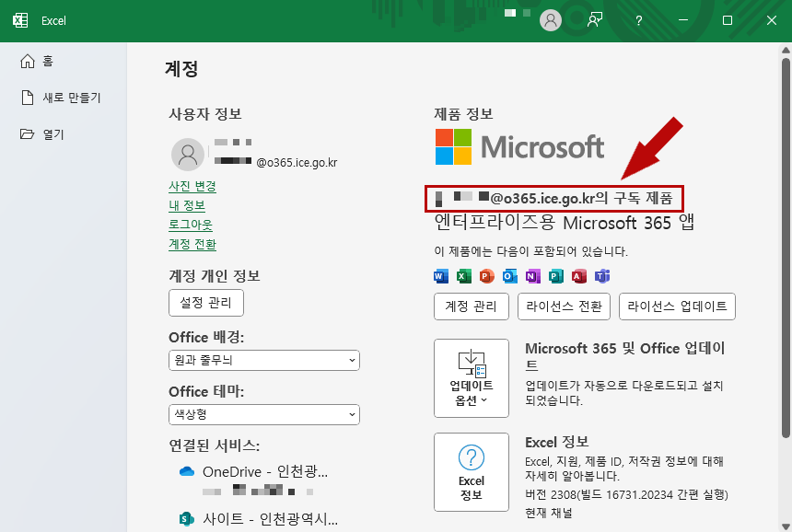Open the Office 테마 dropdown
Viewport: 792px width, 532px height.
tap(264, 414)
